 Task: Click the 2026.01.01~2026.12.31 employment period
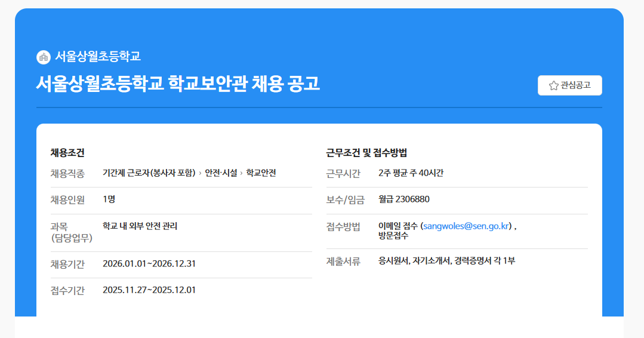[x=149, y=264]
